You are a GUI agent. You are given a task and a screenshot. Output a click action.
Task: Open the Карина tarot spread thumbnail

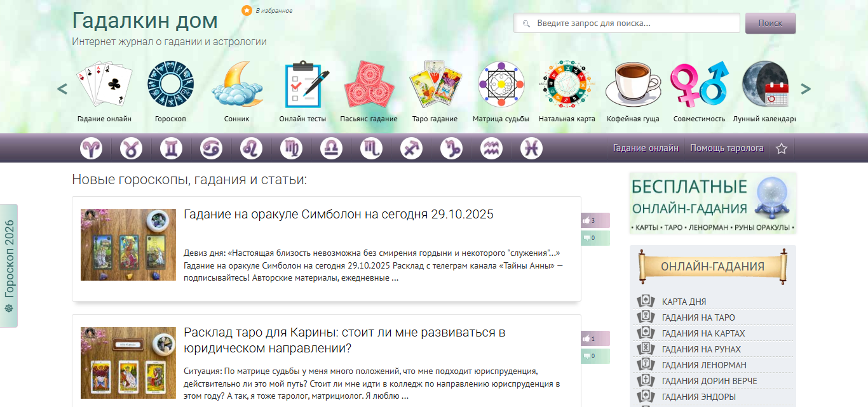click(128, 363)
